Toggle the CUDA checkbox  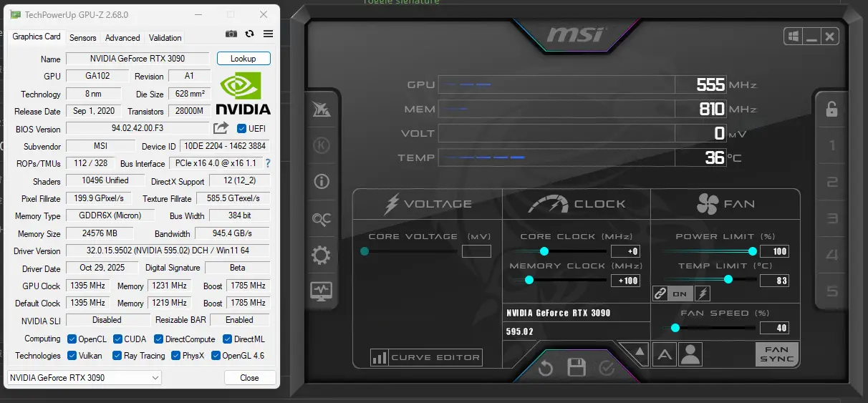pos(117,339)
